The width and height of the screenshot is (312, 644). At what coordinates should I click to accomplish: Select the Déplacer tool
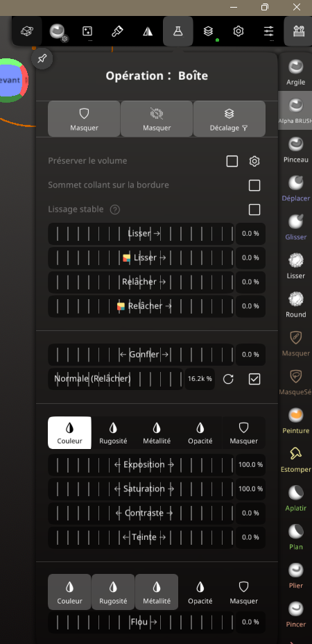tap(295, 188)
